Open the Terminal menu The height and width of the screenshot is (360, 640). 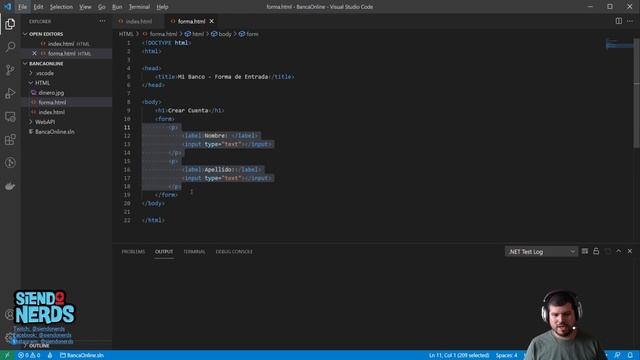[139, 7]
